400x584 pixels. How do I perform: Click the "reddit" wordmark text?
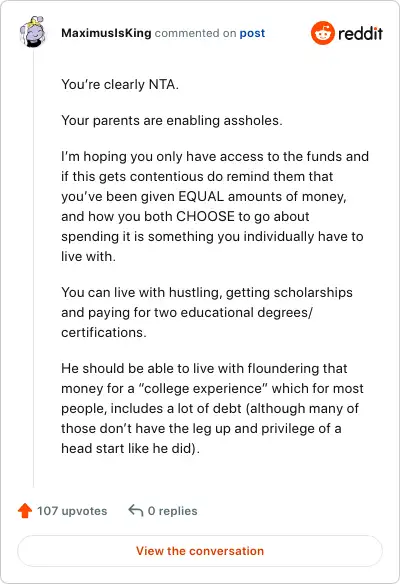[x=360, y=33]
